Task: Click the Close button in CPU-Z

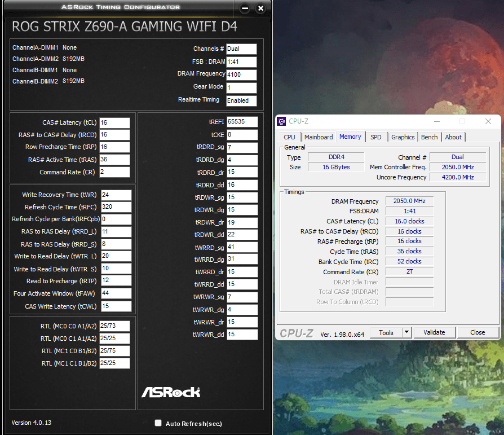Action: coord(478,332)
